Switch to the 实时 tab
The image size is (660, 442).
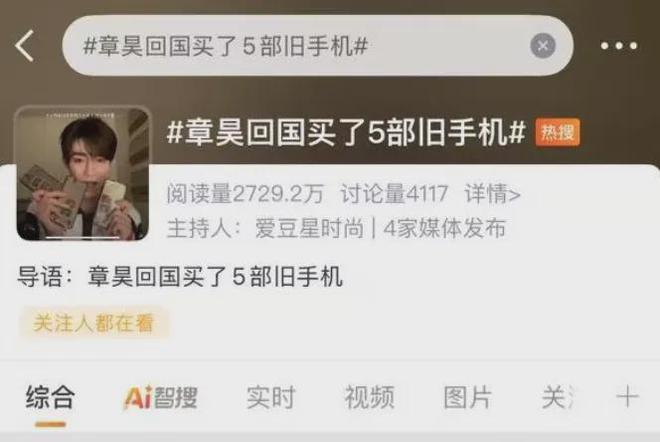click(271, 397)
